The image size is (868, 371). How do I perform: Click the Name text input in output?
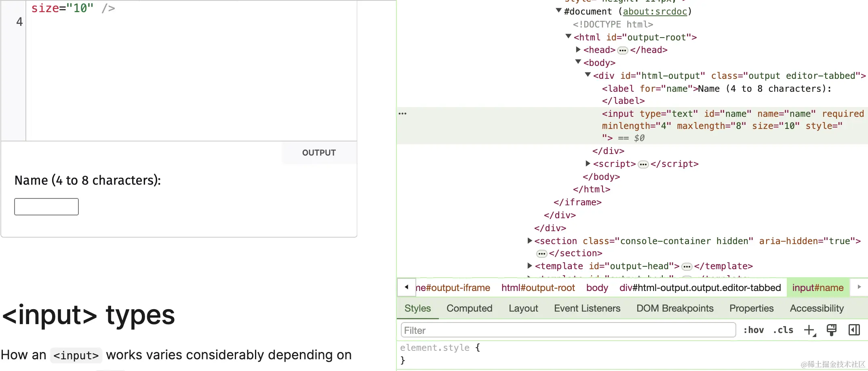46,207
